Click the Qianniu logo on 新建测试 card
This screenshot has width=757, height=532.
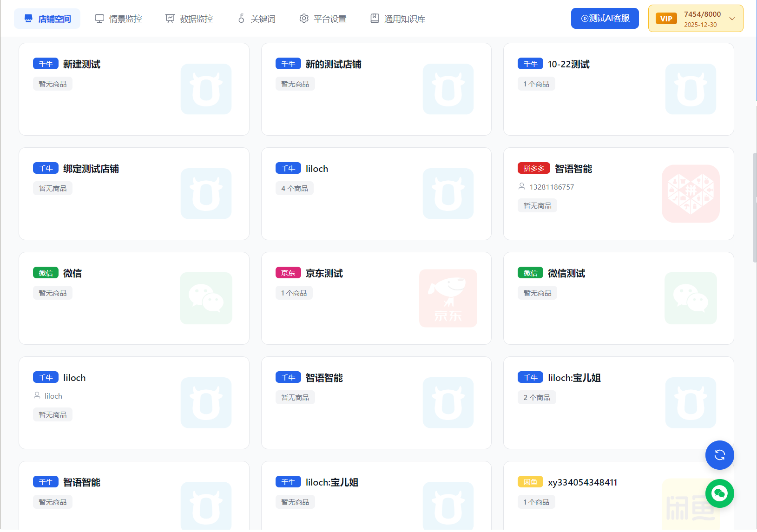point(206,89)
